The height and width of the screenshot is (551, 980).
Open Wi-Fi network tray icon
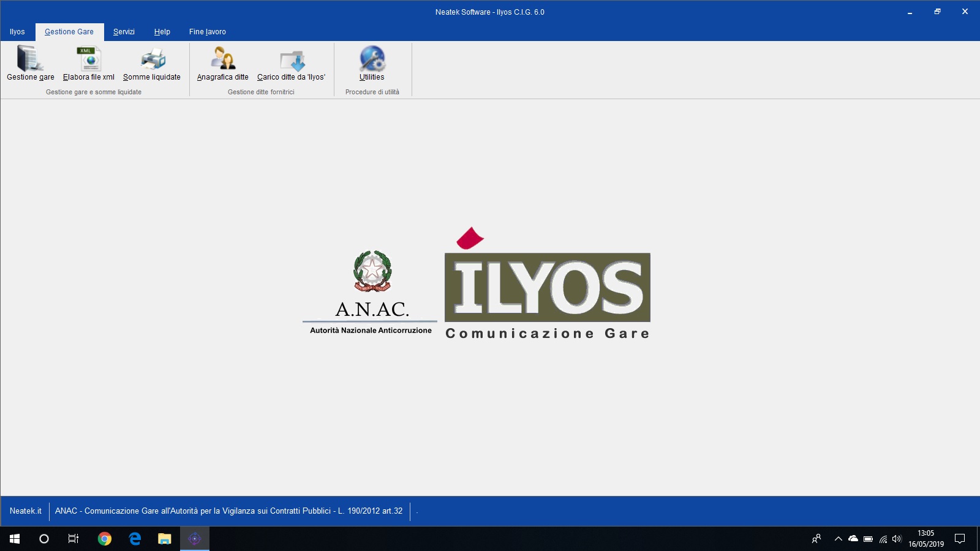coord(883,539)
